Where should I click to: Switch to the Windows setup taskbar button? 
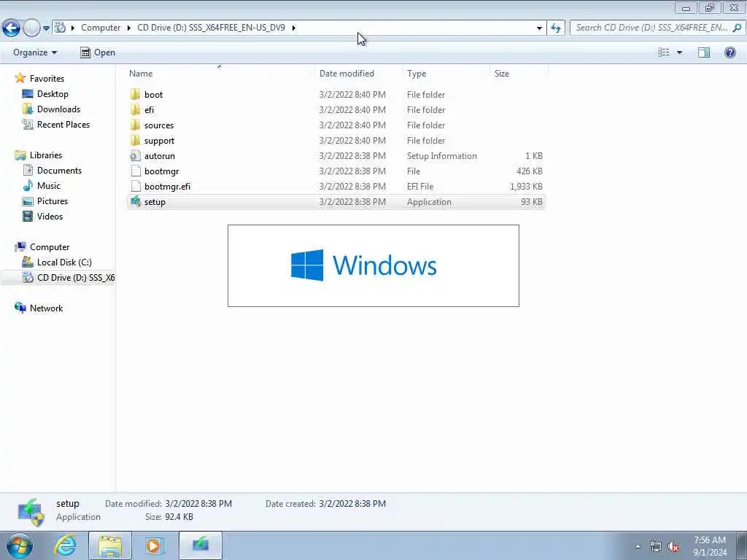[201, 545]
